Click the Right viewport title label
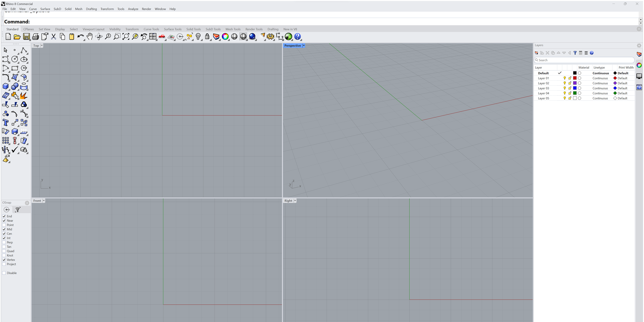This screenshot has height=322, width=644. [288, 201]
